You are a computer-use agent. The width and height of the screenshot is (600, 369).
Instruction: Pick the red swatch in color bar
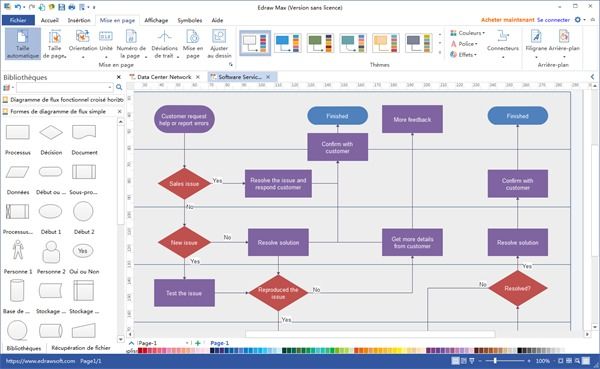140,350
